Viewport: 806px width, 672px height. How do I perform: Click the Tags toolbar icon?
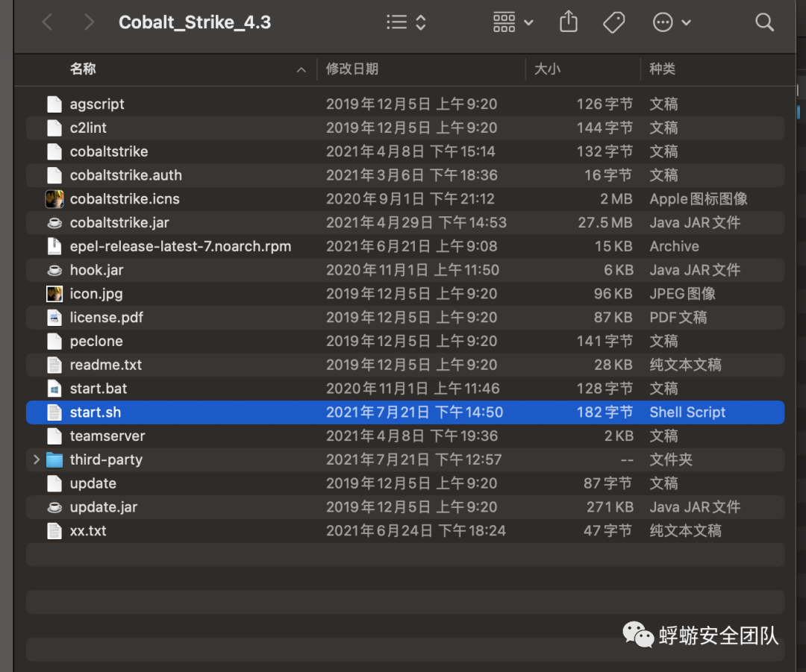(x=613, y=22)
